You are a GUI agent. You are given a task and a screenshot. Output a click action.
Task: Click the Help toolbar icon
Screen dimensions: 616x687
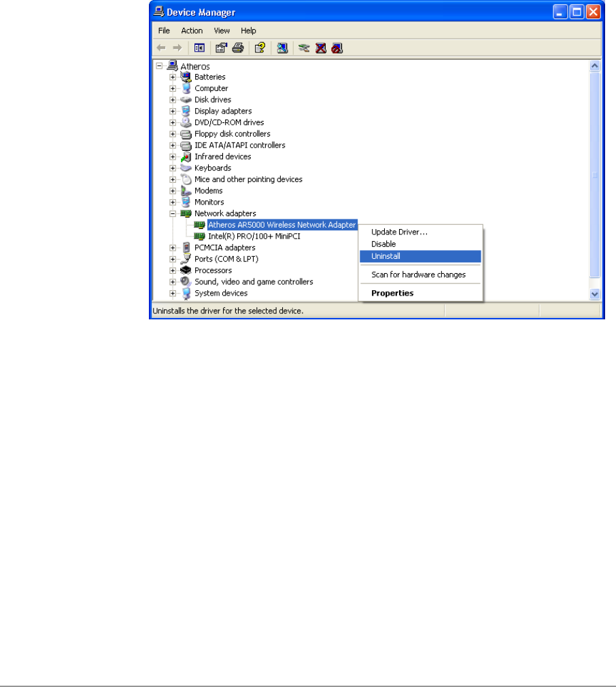point(260,48)
